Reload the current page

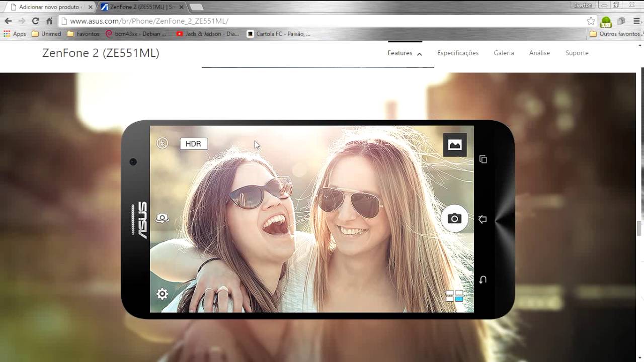[x=35, y=21]
